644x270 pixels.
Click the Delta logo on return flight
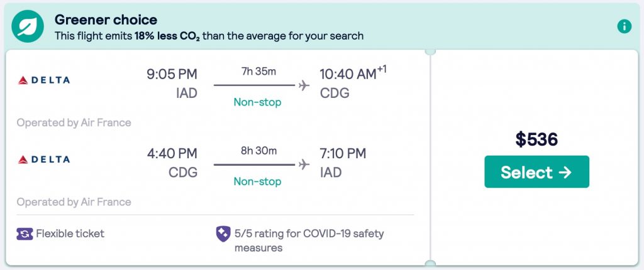tap(44, 159)
